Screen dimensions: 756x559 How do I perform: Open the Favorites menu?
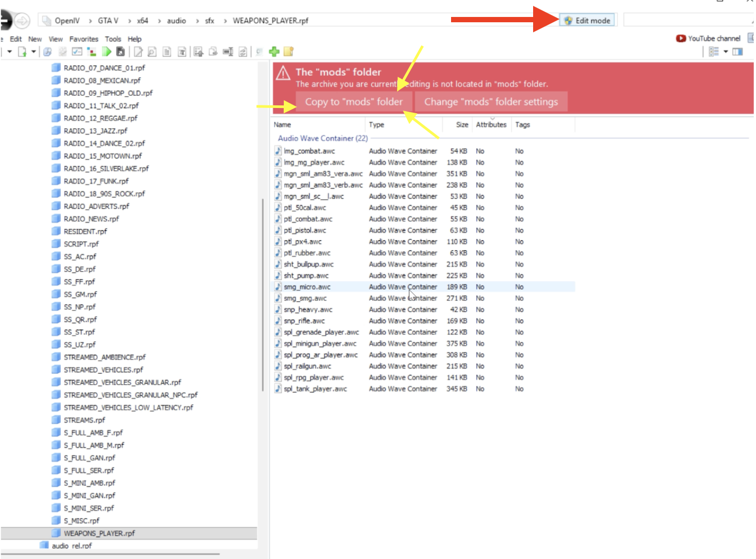pyautogui.click(x=84, y=39)
